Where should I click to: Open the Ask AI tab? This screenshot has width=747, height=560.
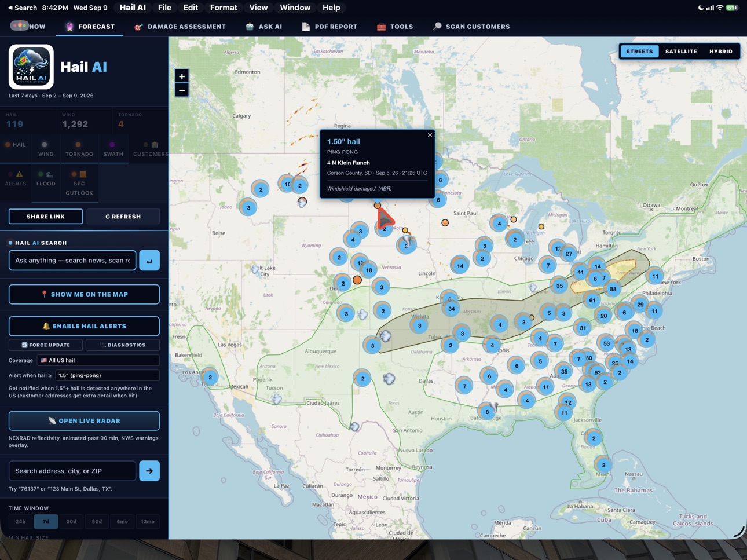pyautogui.click(x=263, y=27)
